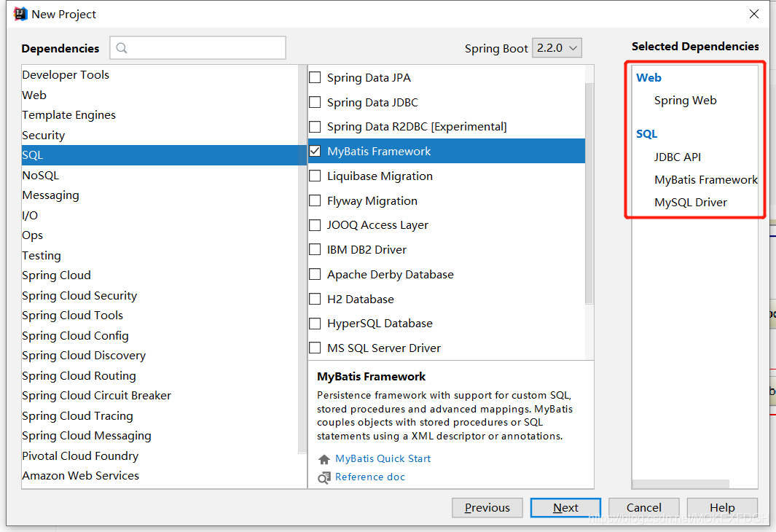The height and width of the screenshot is (532, 776).
Task: Select the Messaging category
Action: (x=161, y=195)
